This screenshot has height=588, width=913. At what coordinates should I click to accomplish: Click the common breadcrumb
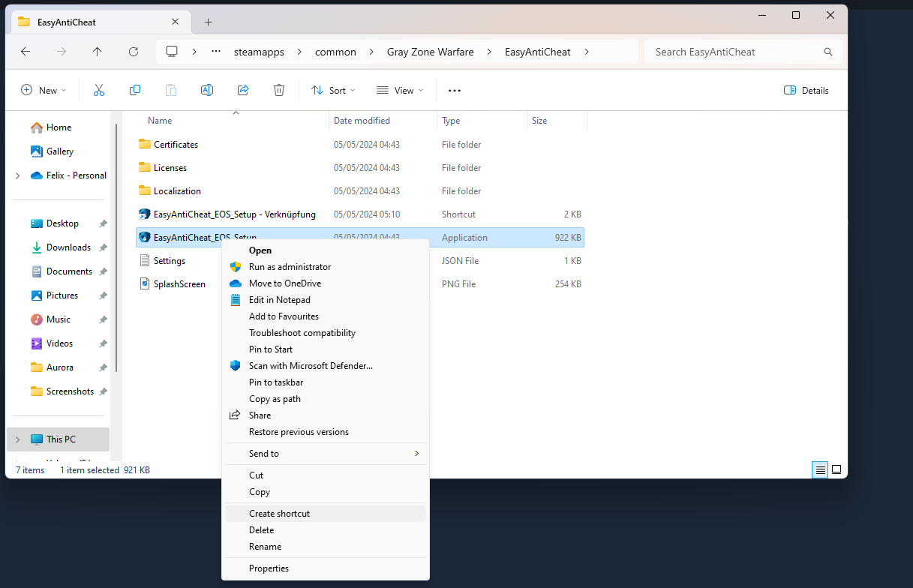335,52
